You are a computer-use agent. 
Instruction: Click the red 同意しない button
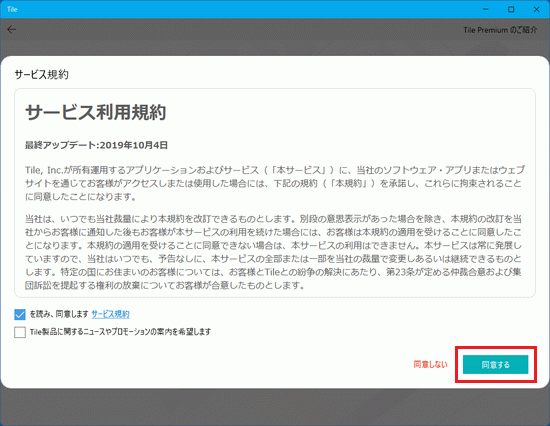[430, 365]
